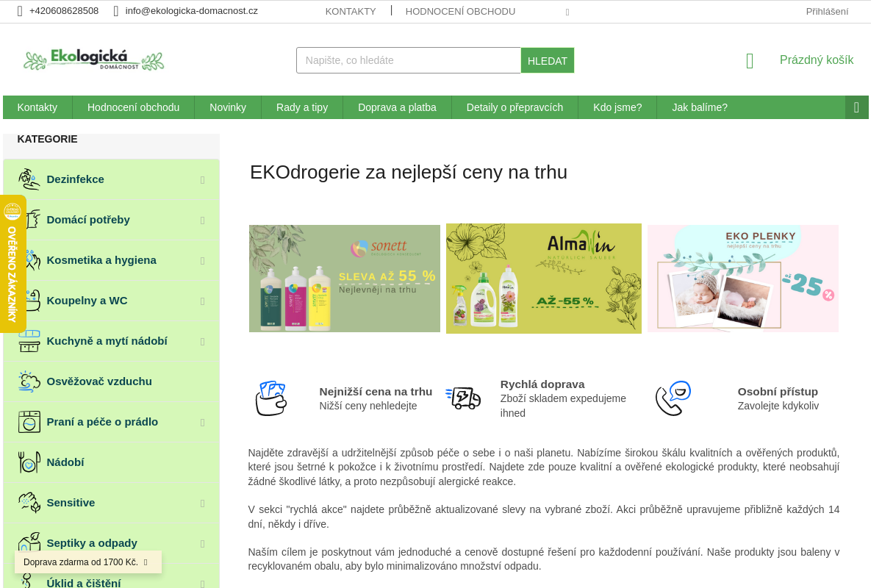Click the Sensitive category icon
882x588 pixels.
(29, 503)
